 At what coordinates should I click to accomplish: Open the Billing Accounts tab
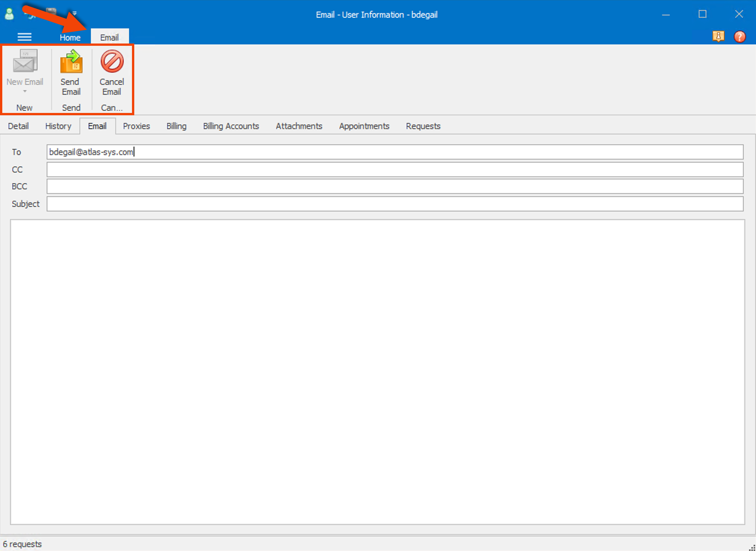pyautogui.click(x=231, y=126)
